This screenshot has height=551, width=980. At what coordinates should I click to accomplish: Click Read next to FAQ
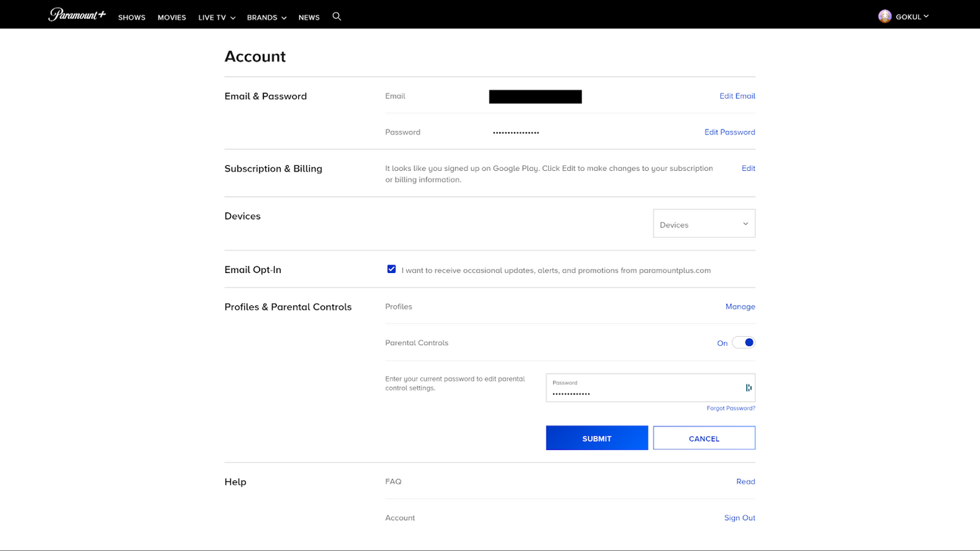tap(745, 481)
